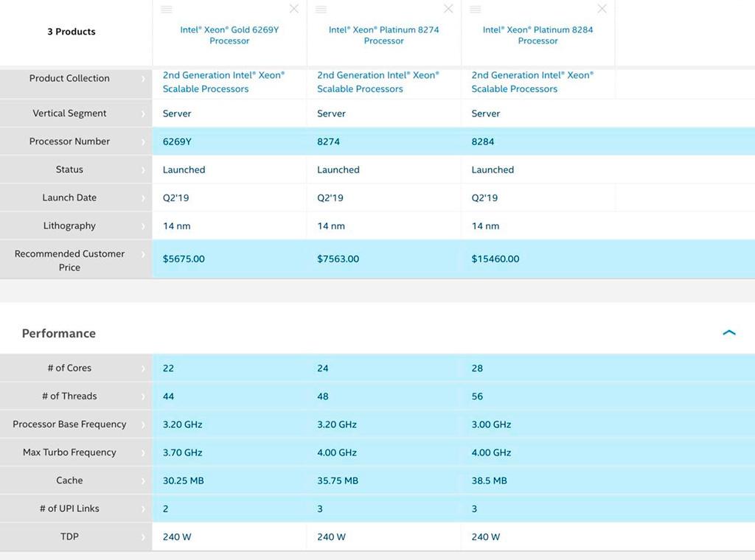Expand info arrow for TDP row
Image resolution: width=755 pixels, height=560 pixels.
pyautogui.click(x=143, y=537)
